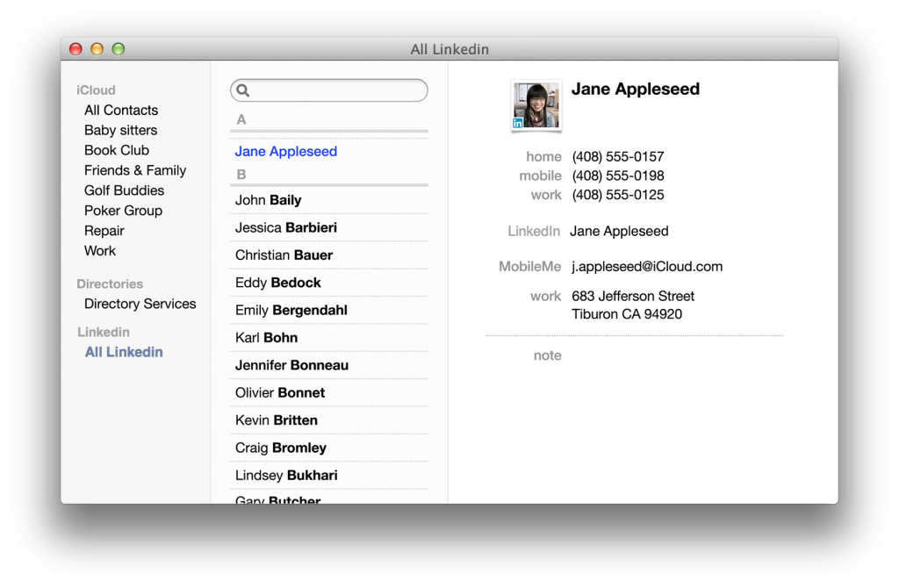Select All Contacts group in sidebar
Image resolution: width=899 pixels, height=588 pixels.
tap(121, 111)
